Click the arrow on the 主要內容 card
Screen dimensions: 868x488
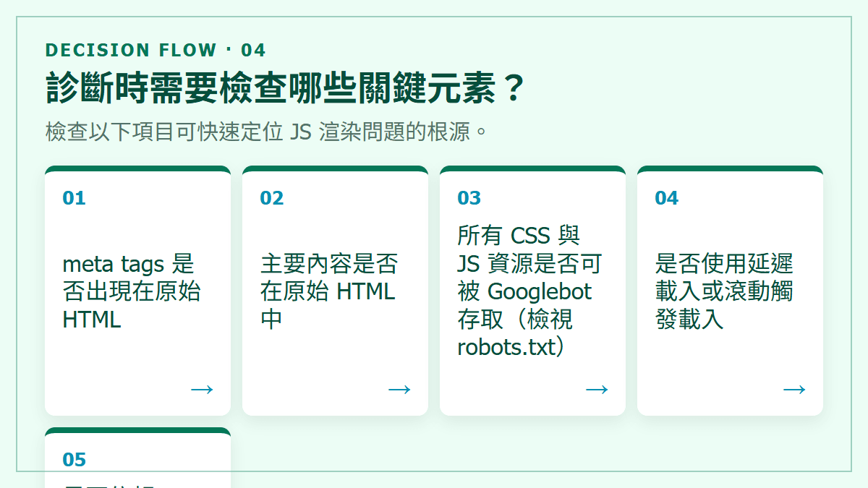(399, 390)
